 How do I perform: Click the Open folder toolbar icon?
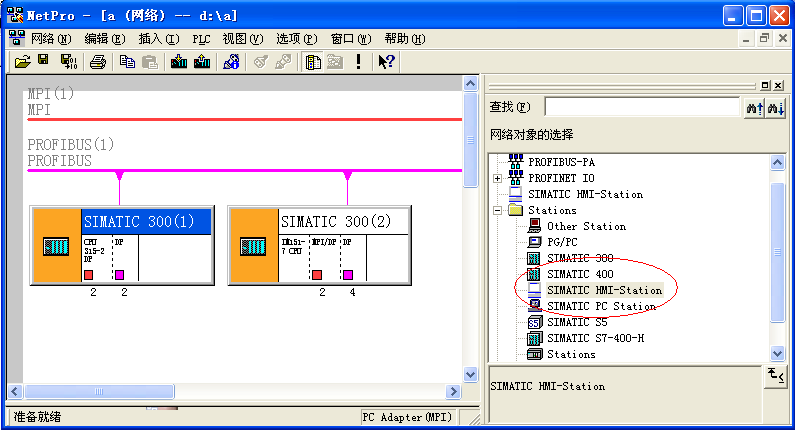[22, 62]
